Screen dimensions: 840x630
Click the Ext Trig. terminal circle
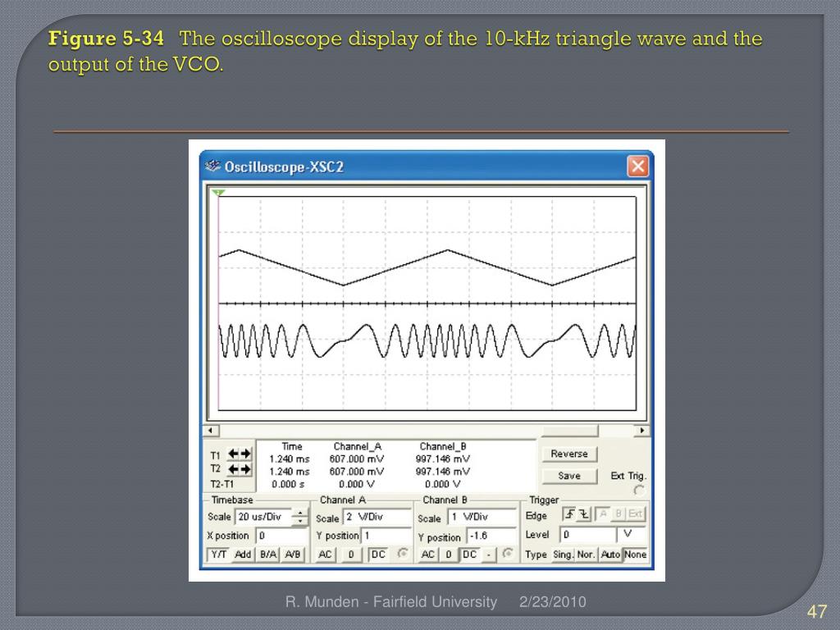[638, 491]
